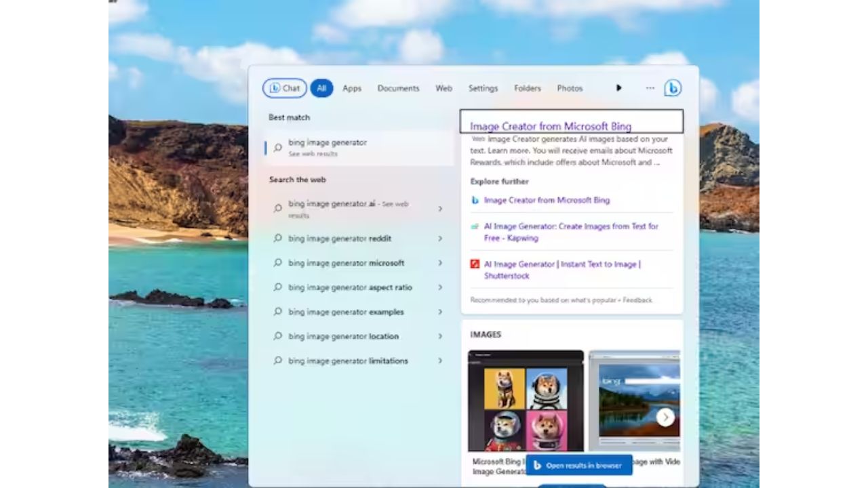The width and height of the screenshot is (868, 488).
Task: Switch to the Documents filter tab
Action: point(398,88)
